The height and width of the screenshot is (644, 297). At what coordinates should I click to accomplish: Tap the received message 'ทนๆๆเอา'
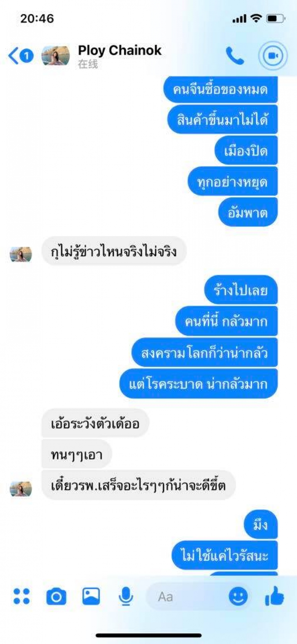click(x=76, y=454)
